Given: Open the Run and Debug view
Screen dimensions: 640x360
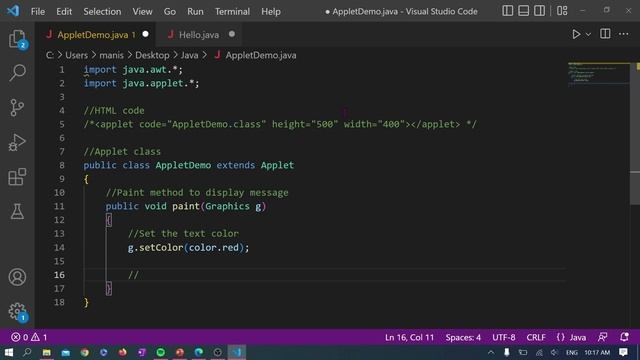Looking at the screenshot, I should pos(17,142).
